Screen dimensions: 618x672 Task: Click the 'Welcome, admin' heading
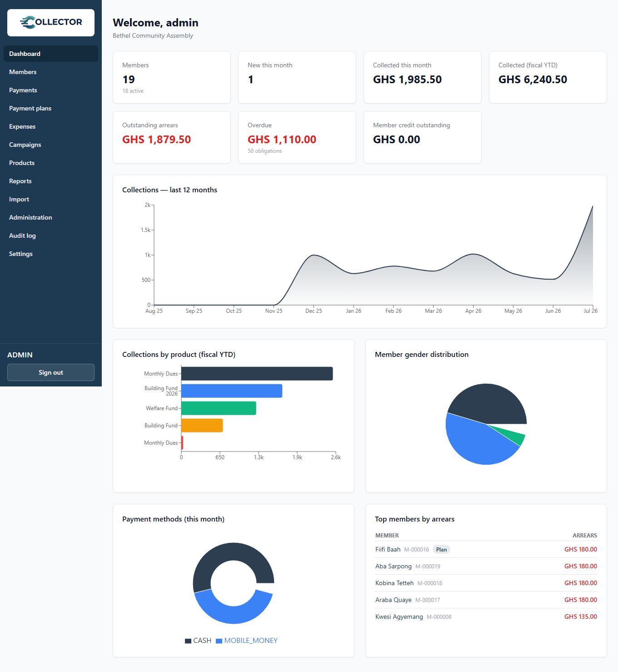click(155, 23)
